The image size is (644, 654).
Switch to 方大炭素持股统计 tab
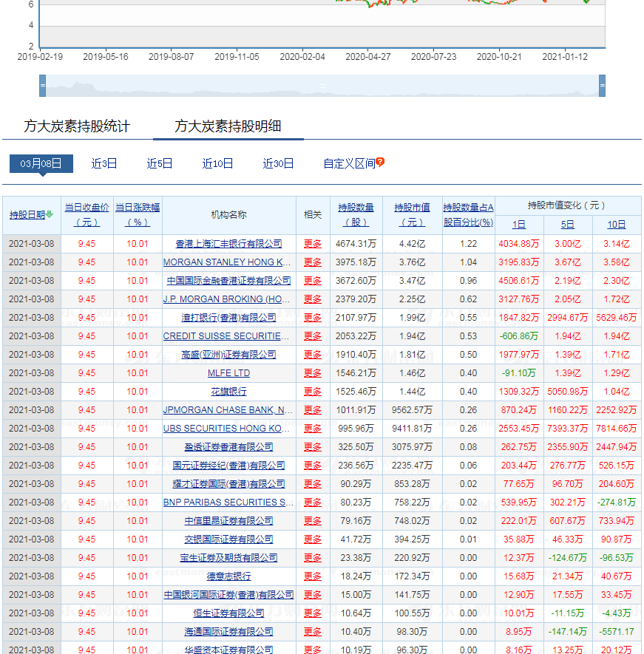[77, 126]
